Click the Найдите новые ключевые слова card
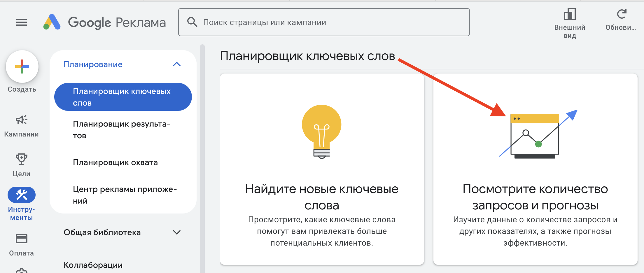This screenshot has height=273, width=644. coord(322,169)
